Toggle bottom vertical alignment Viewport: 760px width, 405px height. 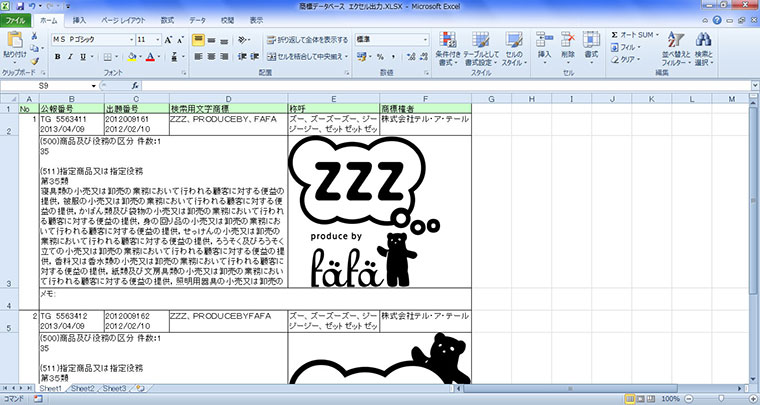(224, 40)
